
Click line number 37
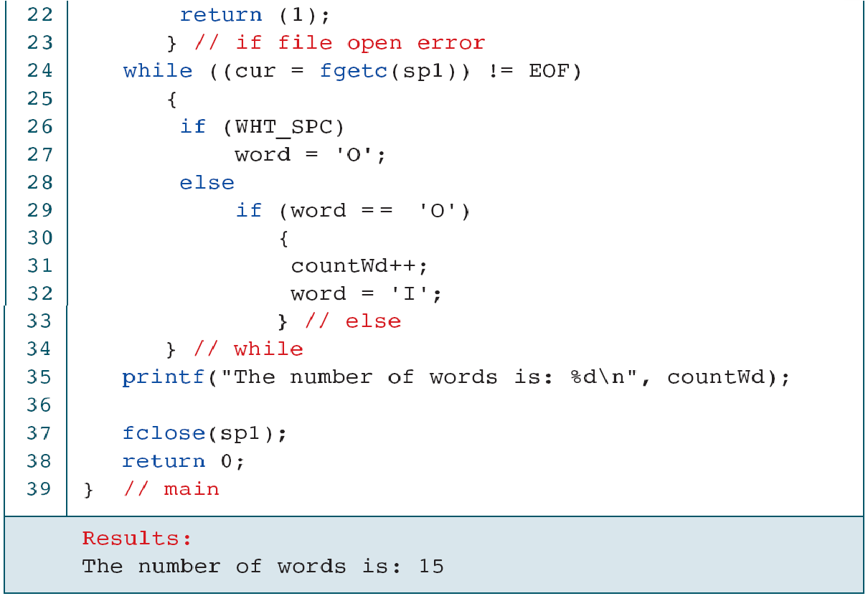click(40, 434)
